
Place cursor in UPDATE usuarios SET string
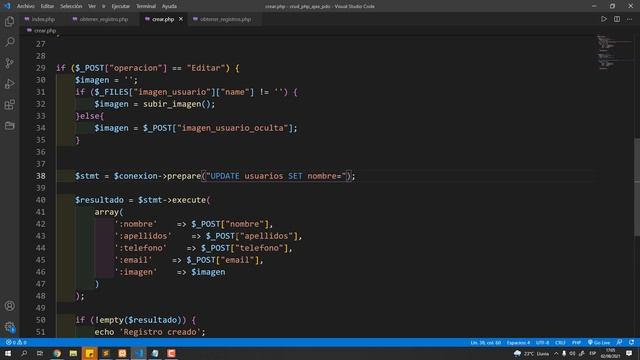click(x=276, y=176)
